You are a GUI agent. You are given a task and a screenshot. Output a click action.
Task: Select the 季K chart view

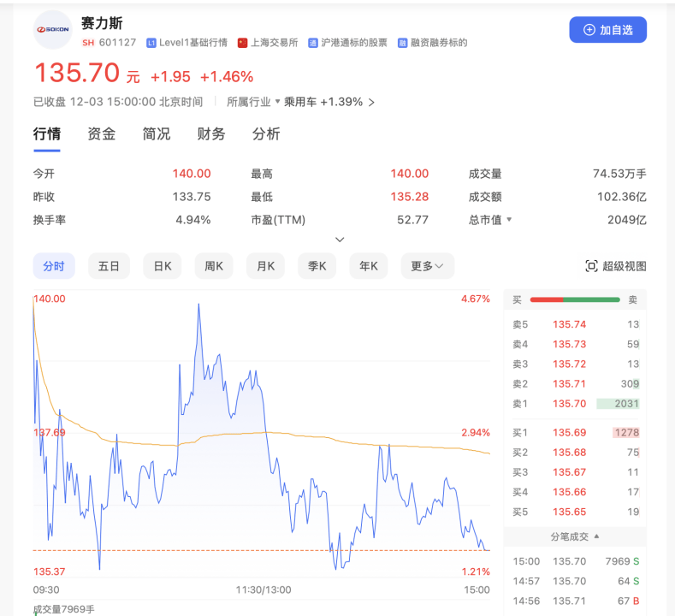(x=317, y=266)
